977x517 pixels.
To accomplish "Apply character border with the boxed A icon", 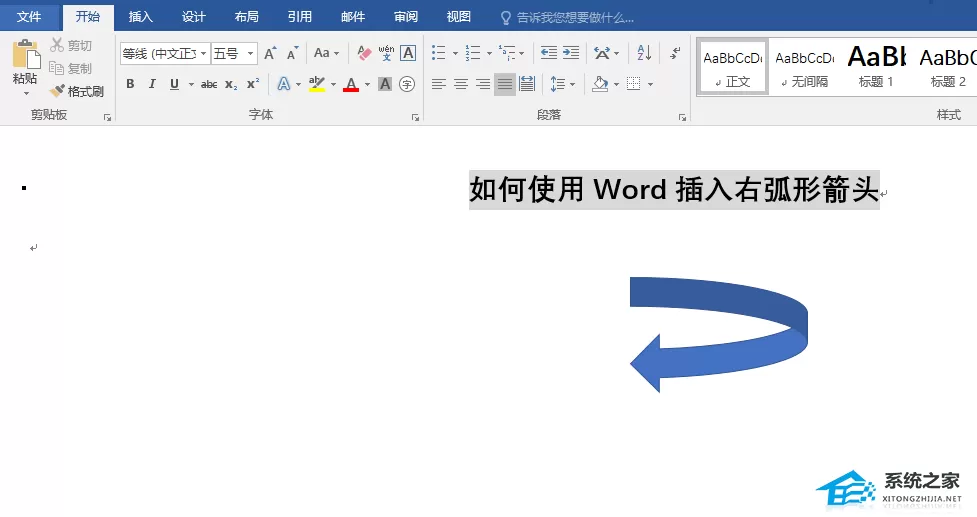I will click(408, 54).
